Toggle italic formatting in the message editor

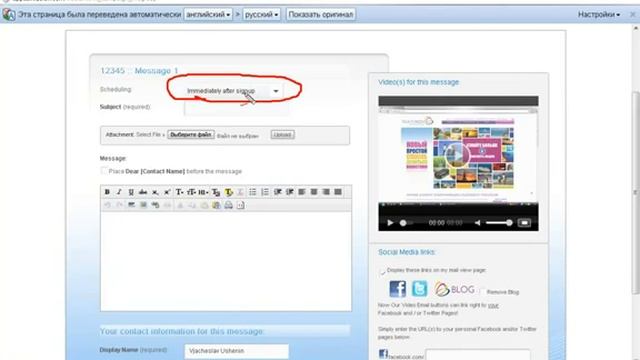[x=119, y=192]
